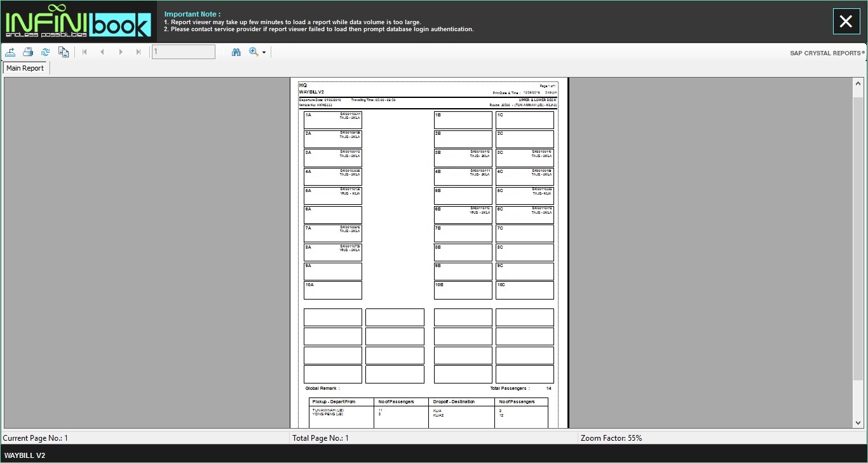Click 'Pickup - Depart From' column header
Screen dimensions: 868x463
pos(334,402)
